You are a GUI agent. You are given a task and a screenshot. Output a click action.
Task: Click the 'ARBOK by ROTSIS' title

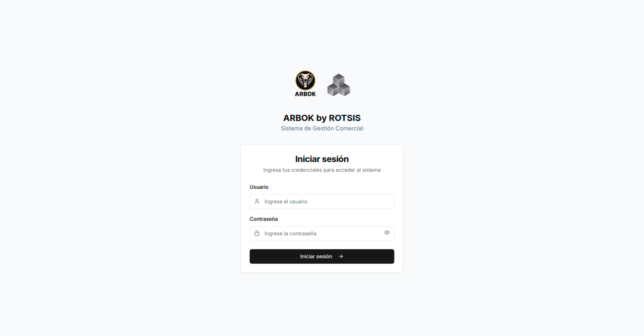322,118
